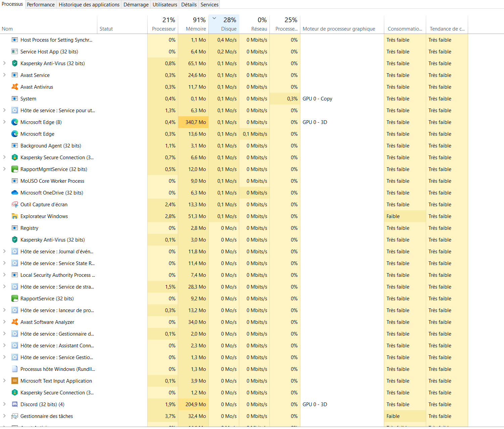
Task: Sort by the Mémoire column header
Action: [193, 25]
